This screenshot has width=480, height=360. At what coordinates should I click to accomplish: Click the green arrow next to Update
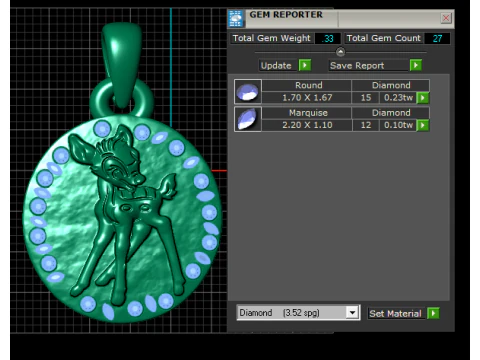pyautogui.click(x=305, y=65)
